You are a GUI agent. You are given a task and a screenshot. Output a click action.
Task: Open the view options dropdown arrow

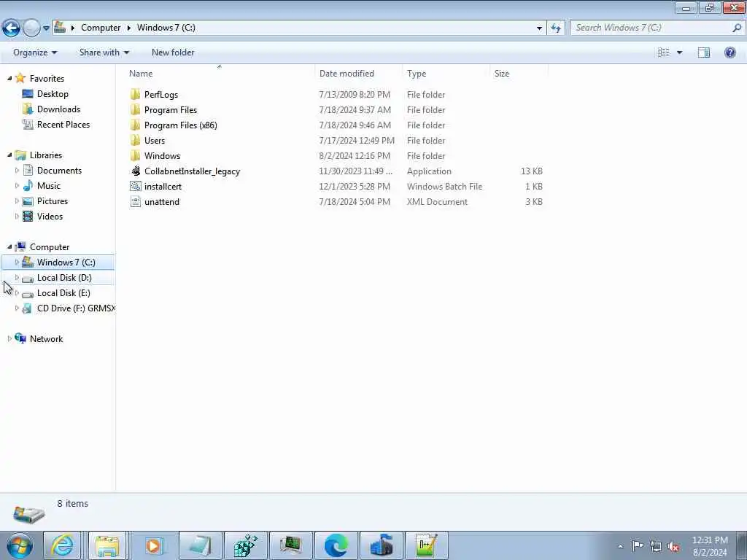pyautogui.click(x=679, y=52)
